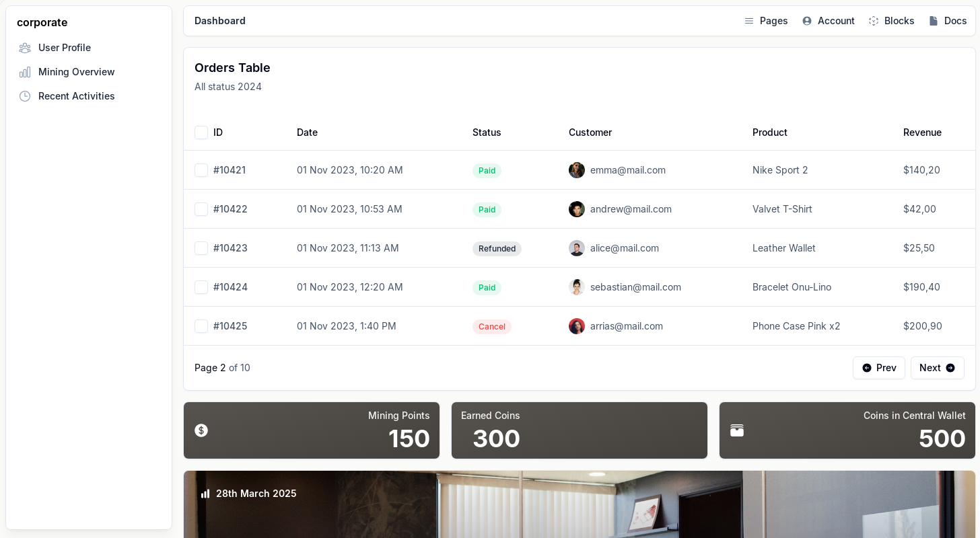
Task: Click the Recent Activities clock icon
Action: point(25,96)
